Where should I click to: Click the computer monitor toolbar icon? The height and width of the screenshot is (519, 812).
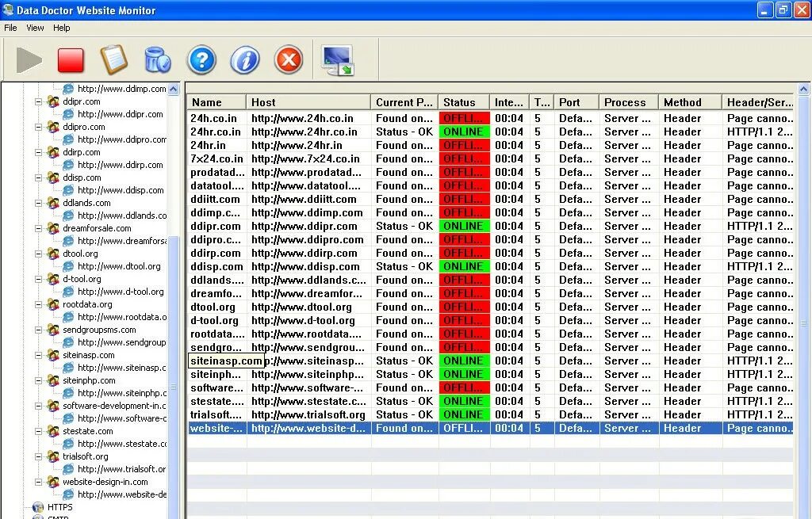337,60
